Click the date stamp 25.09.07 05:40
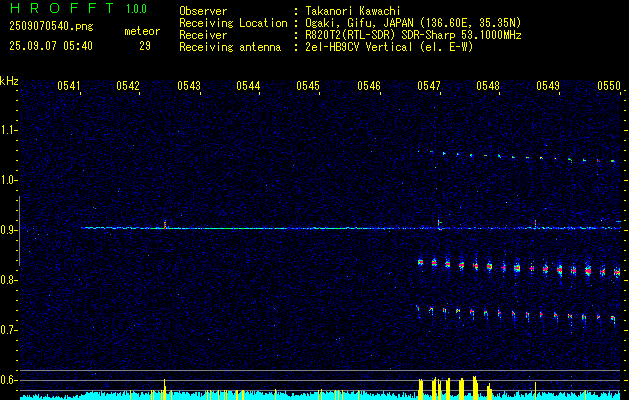The image size is (629, 400). pos(51,46)
